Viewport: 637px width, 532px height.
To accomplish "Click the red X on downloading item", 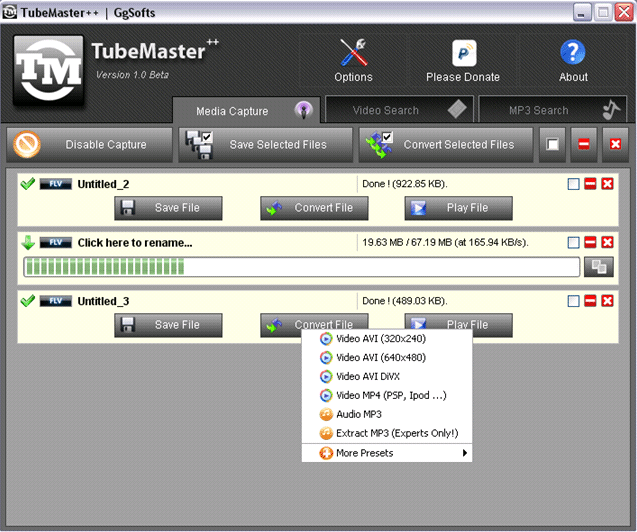I will (607, 242).
